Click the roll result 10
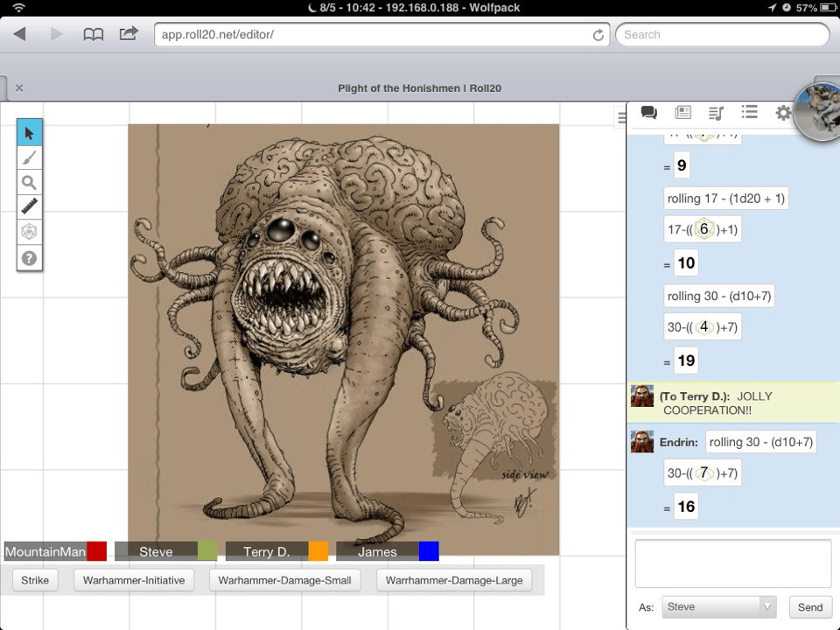Viewport: 840px width, 630px height. pyautogui.click(x=686, y=263)
